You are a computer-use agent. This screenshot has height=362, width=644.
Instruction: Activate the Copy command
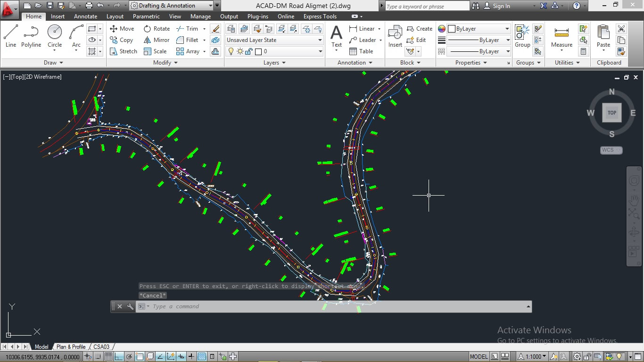click(x=122, y=40)
